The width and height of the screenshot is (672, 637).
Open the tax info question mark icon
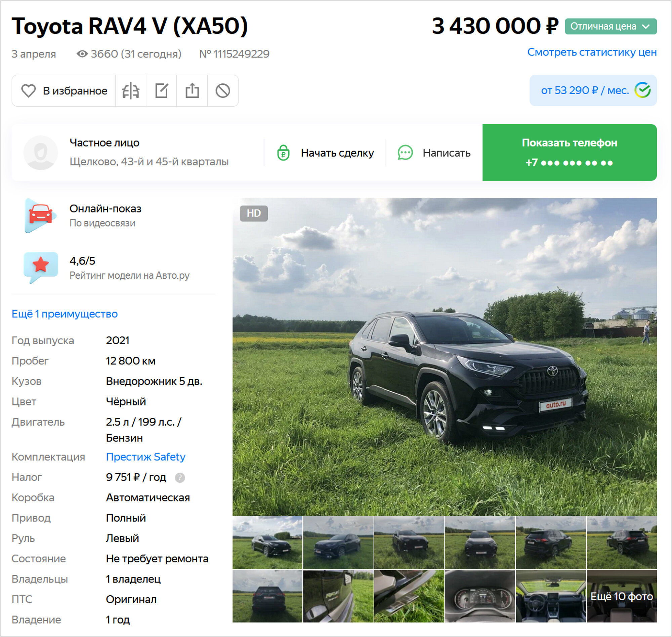point(180,478)
